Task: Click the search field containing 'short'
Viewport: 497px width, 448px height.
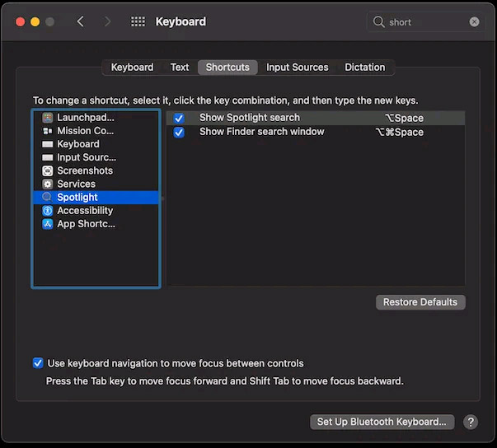Action: click(x=424, y=22)
